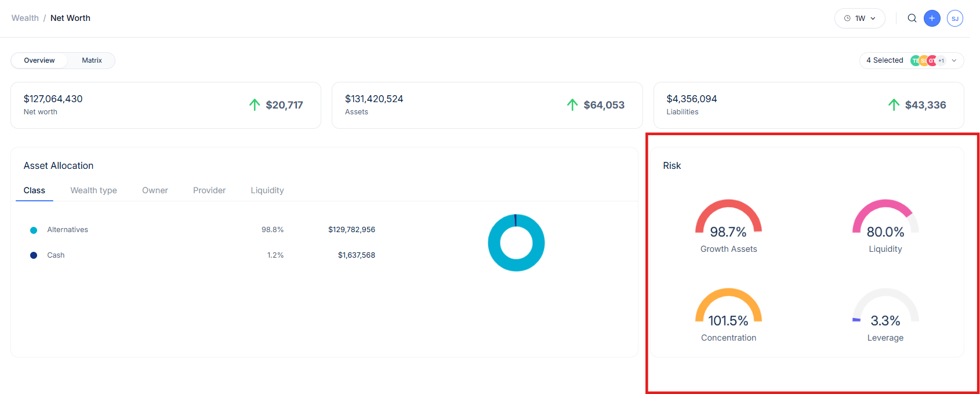
Task: Click the overlapping owner avatars
Action: (x=927, y=60)
